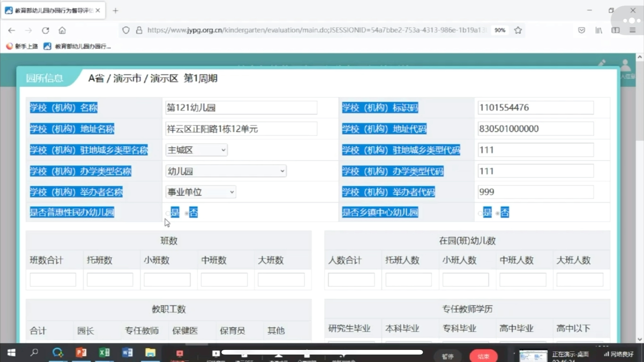Open the Firefox hamburger menu
Viewport: 644px width, 362px height.
coord(633,30)
